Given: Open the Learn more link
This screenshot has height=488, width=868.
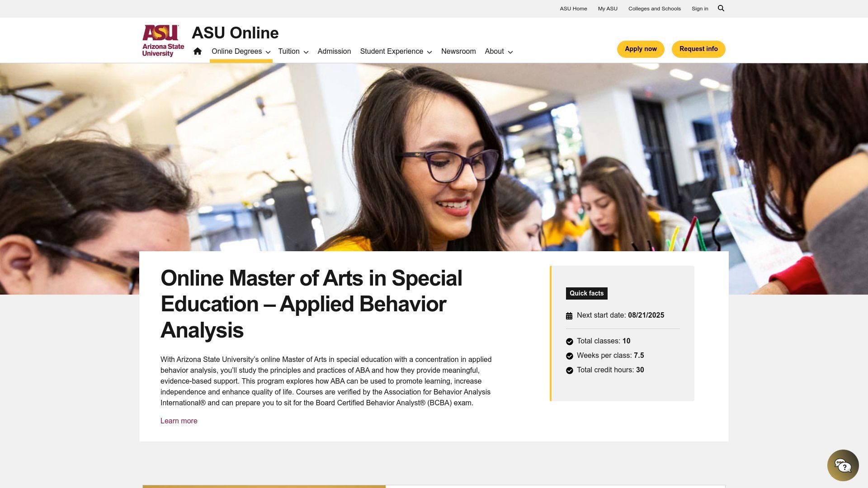Looking at the screenshot, I should 179,421.
